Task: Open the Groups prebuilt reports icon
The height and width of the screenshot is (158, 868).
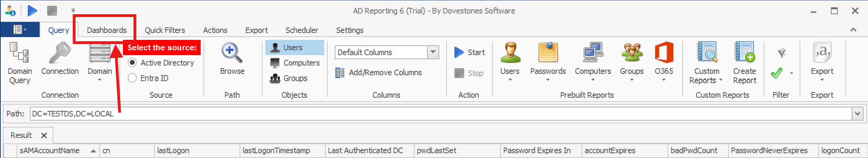Action: click(x=632, y=53)
